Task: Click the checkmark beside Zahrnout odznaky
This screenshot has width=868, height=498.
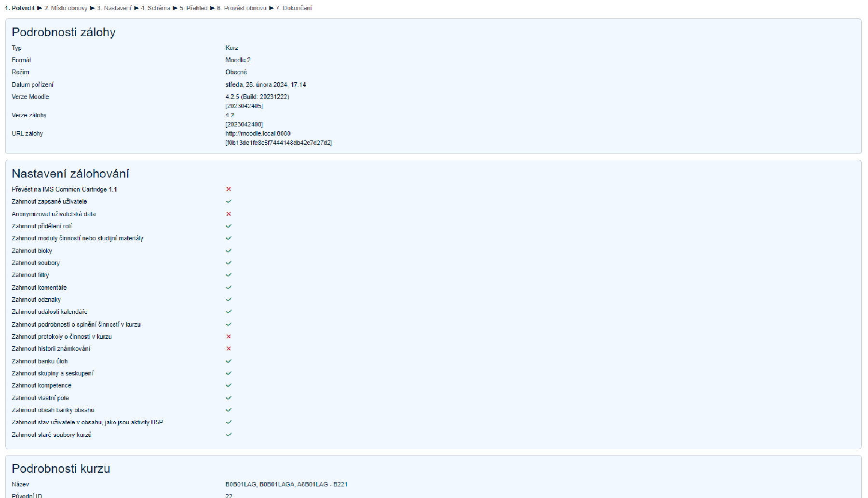Action: (229, 299)
